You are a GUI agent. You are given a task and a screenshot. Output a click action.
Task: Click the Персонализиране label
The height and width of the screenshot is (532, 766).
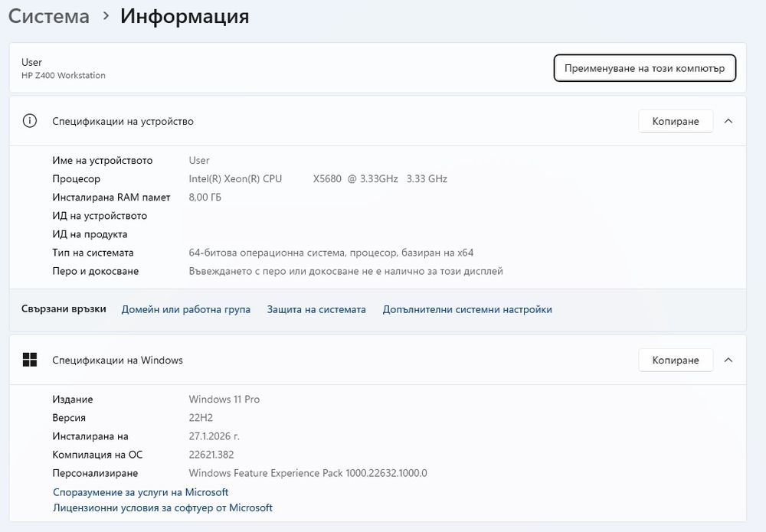(x=95, y=473)
